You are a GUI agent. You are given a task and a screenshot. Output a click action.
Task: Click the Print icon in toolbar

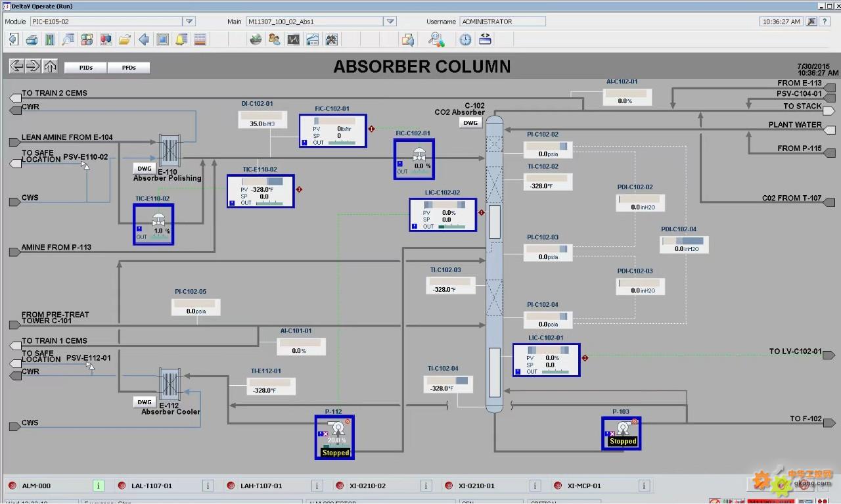pos(31,39)
